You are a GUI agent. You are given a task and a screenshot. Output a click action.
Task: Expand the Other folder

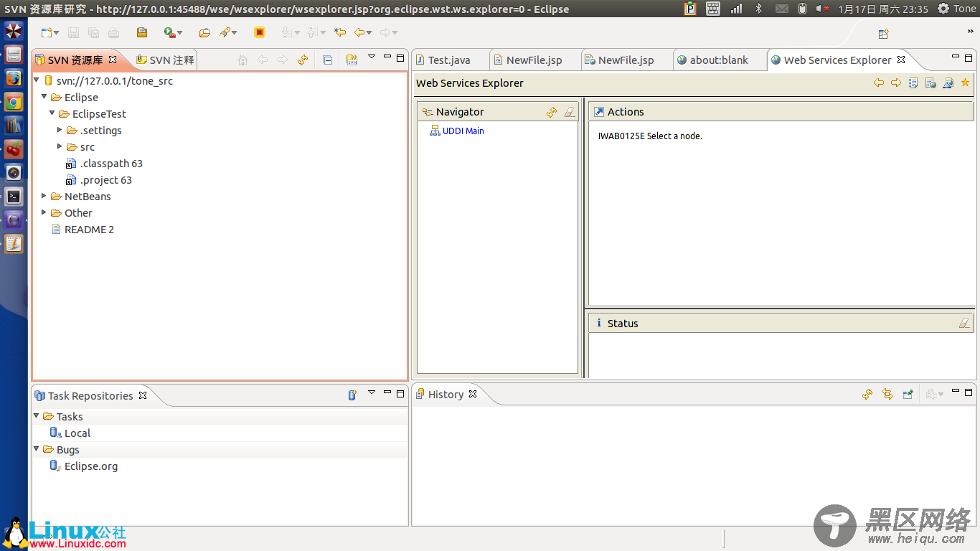point(44,212)
